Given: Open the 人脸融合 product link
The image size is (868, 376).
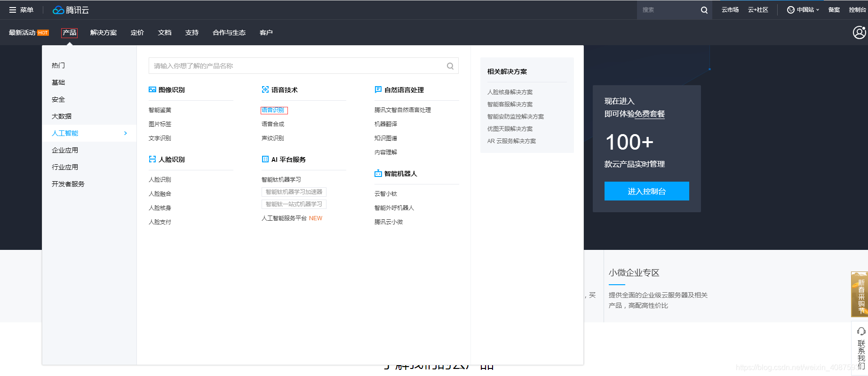Looking at the screenshot, I should pyautogui.click(x=160, y=193).
